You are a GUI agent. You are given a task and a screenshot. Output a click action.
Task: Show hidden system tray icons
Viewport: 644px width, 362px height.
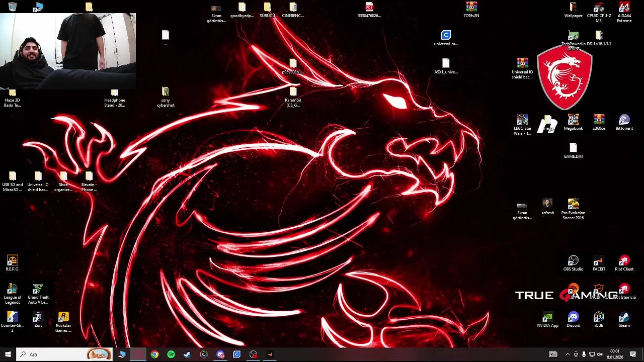568,354
